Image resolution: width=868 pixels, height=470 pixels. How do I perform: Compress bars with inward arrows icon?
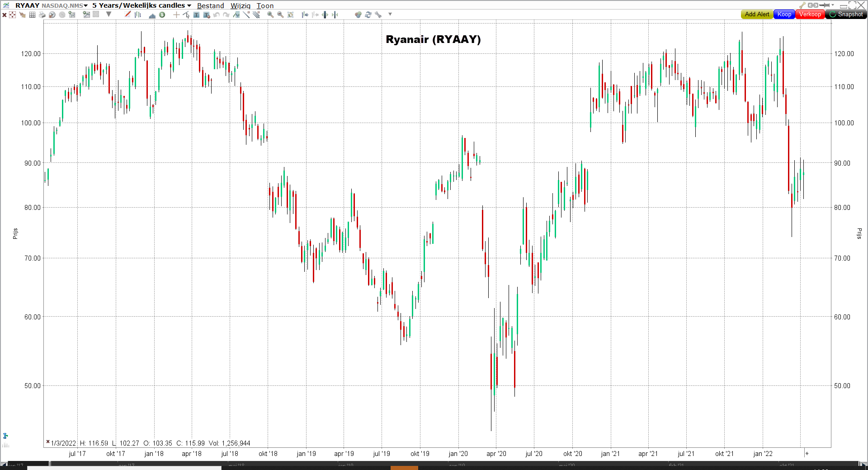pyautogui.click(x=335, y=14)
